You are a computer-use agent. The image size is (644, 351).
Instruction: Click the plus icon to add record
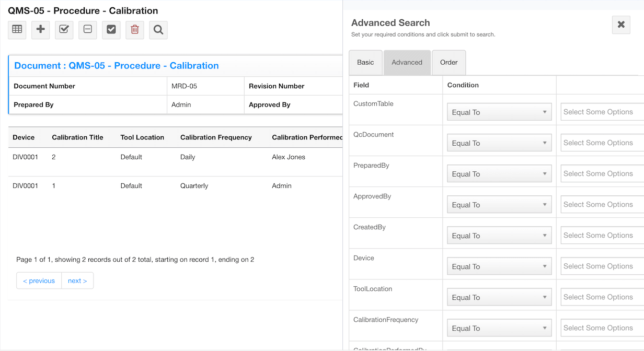coord(41,30)
